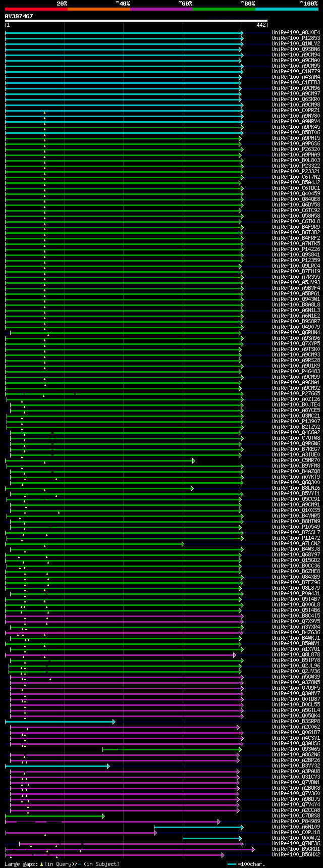The image size is (323, 868).
Task: Click the white query sequence bar
Action: coord(136,21)
